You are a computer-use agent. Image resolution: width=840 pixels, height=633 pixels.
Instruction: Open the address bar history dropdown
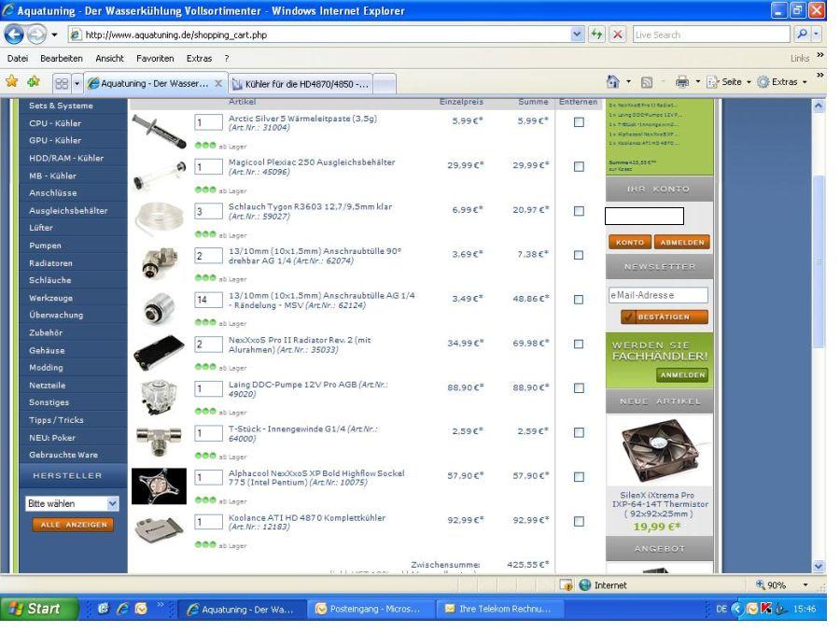pyautogui.click(x=577, y=35)
